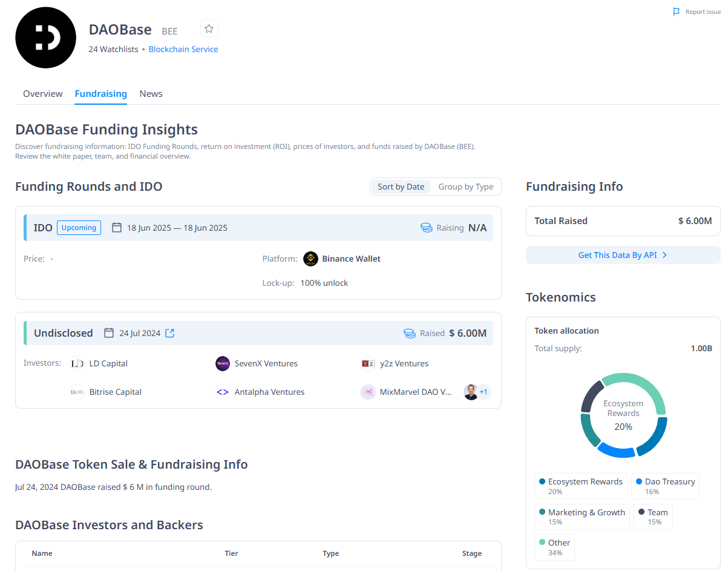Click the tokenomics donut chart center
Screen dimensions: 728x571
(623, 415)
